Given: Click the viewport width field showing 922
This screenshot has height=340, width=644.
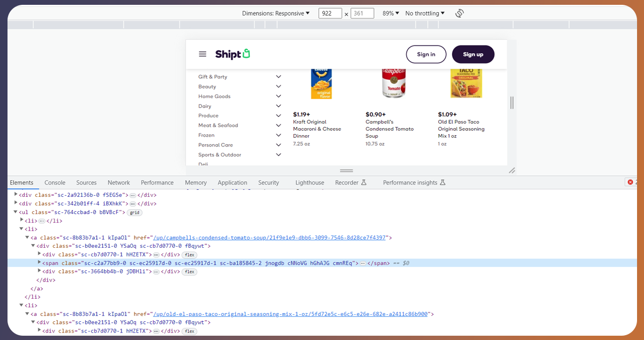Looking at the screenshot, I should point(330,13).
